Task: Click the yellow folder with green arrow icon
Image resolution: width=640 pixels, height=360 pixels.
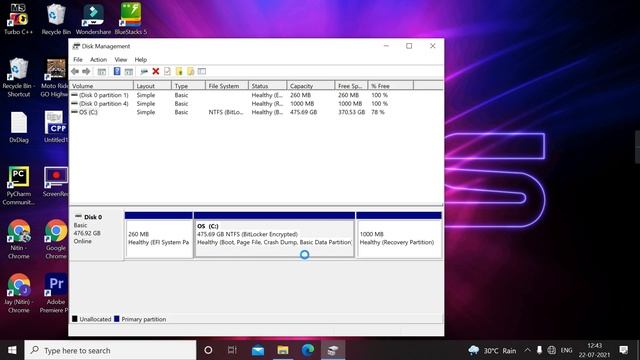Action: [179, 71]
